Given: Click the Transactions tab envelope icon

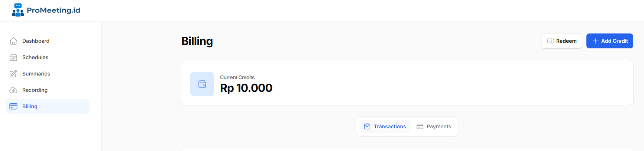Looking at the screenshot, I should pyautogui.click(x=367, y=126).
